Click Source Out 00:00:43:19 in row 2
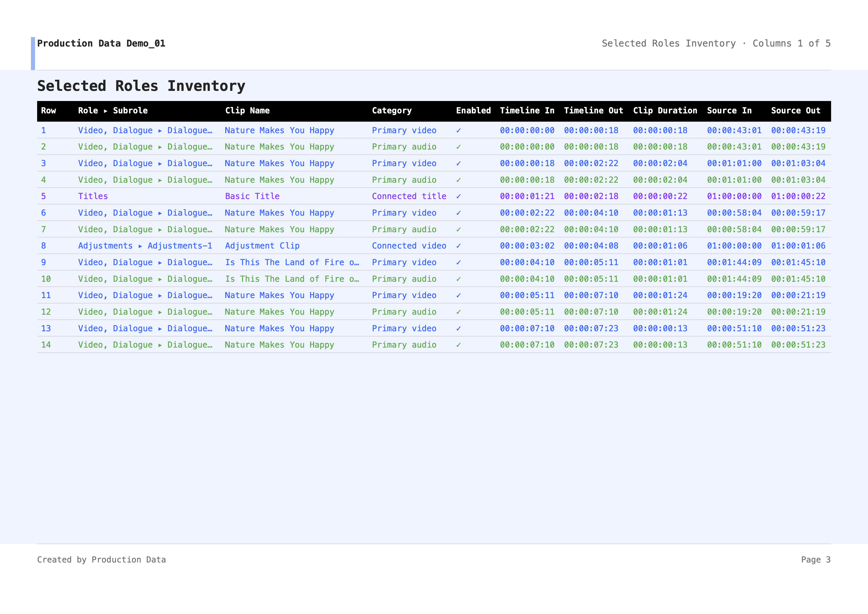The width and height of the screenshot is (868, 614). pyautogui.click(x=798, y=147)
